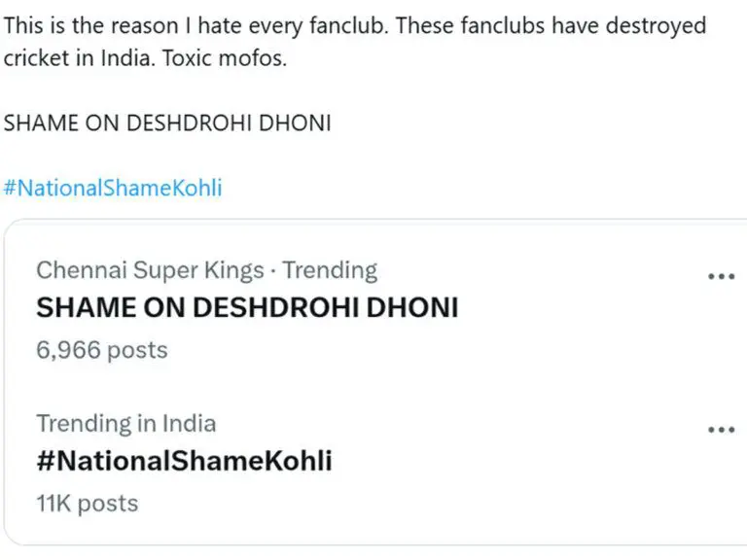Click the 11K posts count

click(x=88, y=503)
